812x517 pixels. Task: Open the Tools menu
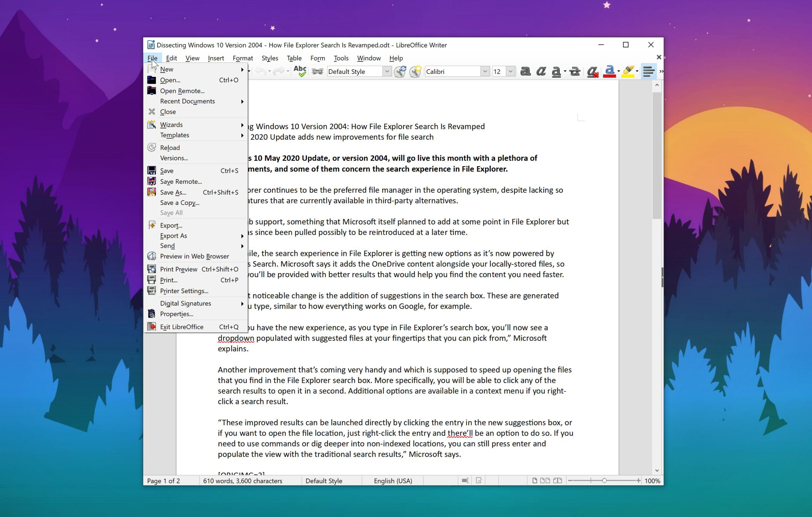point(341,58)
